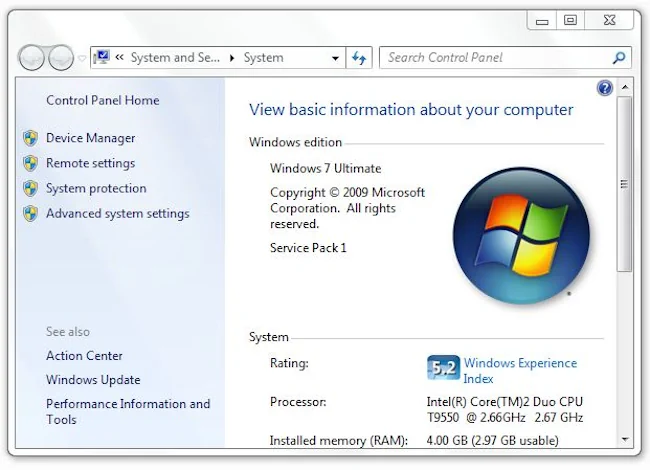Click shield icon beside System protection
This screenshot has height=470, width=650.
30,189
